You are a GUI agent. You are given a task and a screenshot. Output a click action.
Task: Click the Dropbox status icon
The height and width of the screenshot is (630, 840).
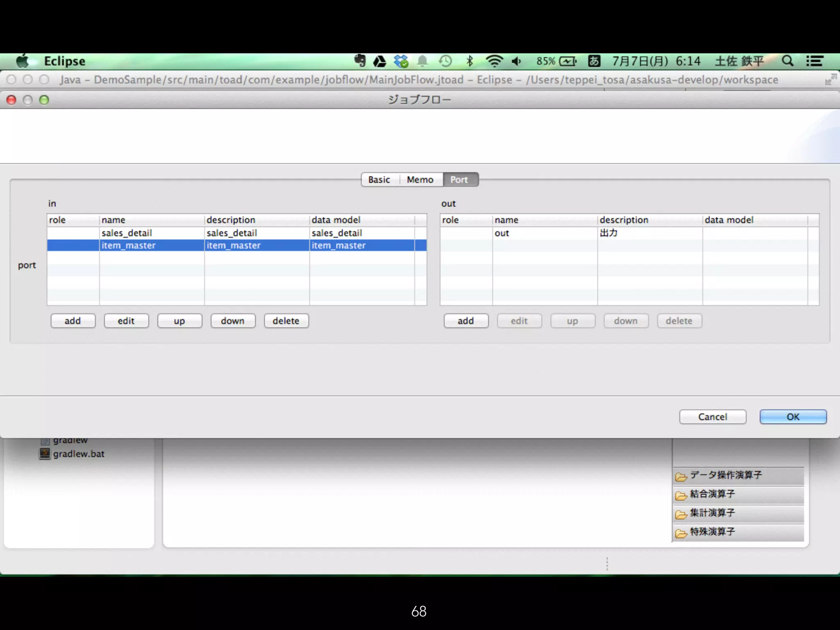pyautogui.click(x=401, y=61)
